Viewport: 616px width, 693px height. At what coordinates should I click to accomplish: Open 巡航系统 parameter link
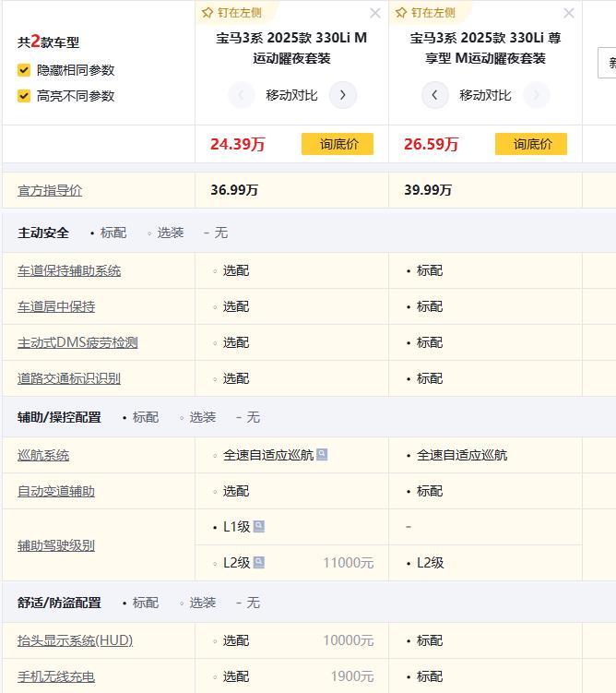(x=43, y=455)
